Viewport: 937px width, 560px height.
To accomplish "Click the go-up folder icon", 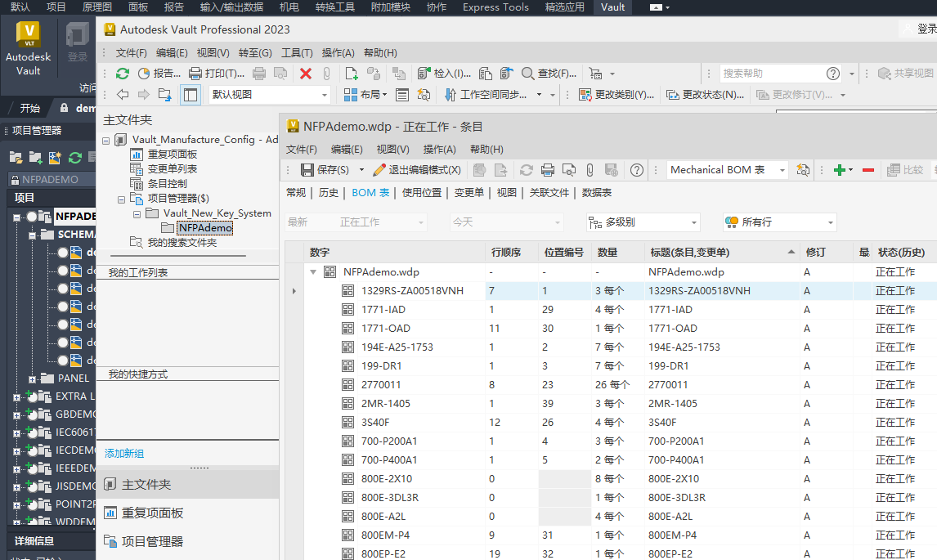I will click(x=165, y=95).
